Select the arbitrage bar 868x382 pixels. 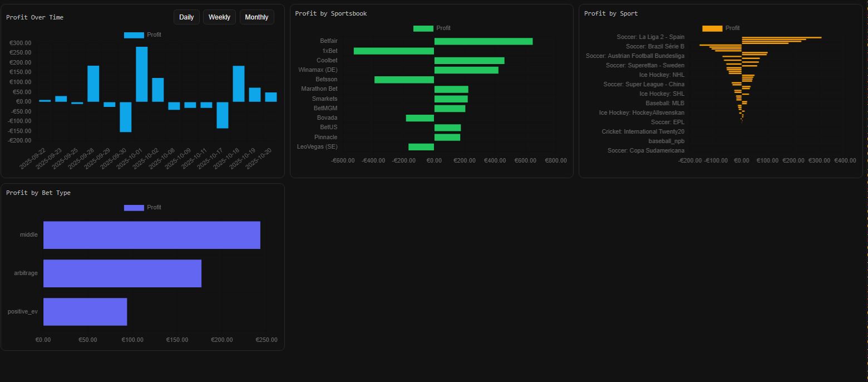point(122,273)
